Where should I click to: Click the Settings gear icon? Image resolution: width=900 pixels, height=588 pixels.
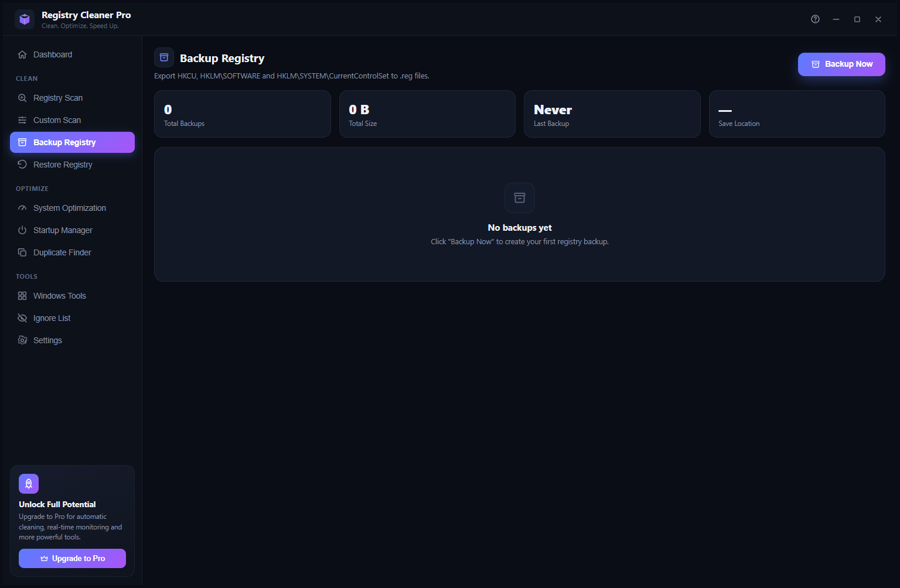(x=22, y=340)
